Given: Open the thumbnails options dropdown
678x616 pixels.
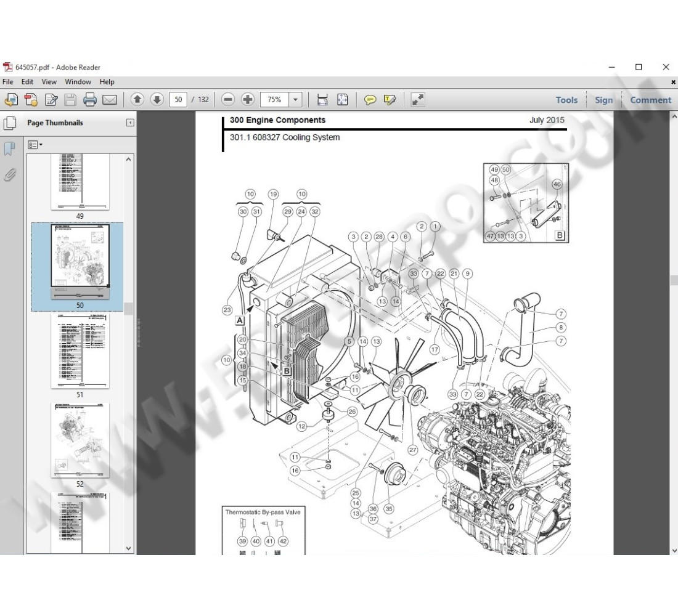Looking at the screenshot, I should coord(36,144).
